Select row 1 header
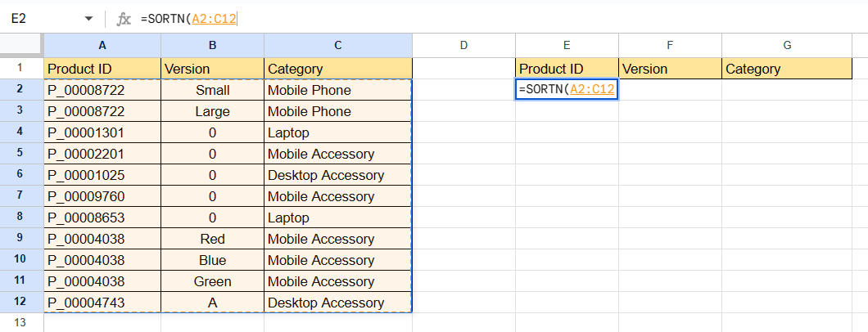 [21, 69]
